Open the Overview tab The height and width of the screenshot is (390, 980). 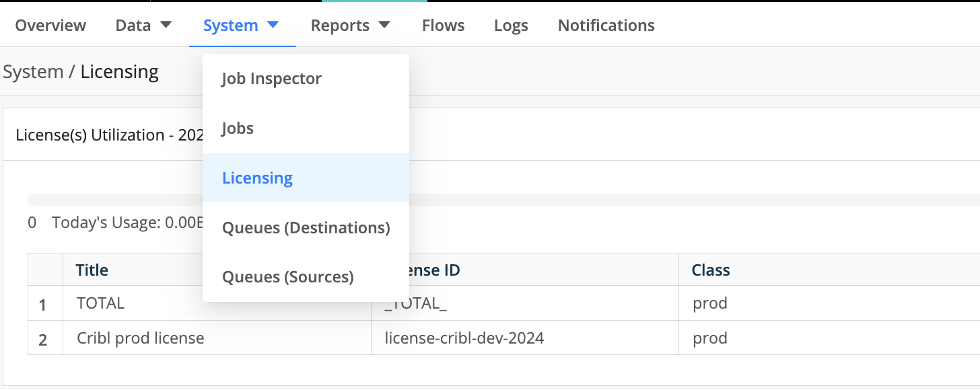50,26
